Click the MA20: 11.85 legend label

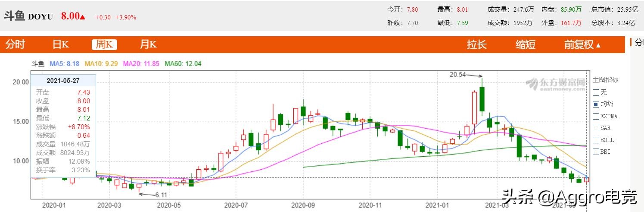(x=141, y=63)
